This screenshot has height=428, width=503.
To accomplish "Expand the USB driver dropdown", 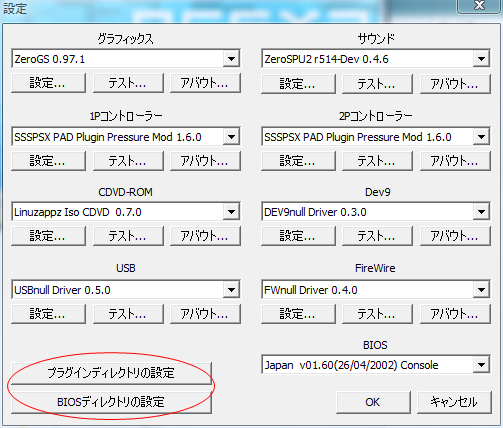I will (231, 290).
